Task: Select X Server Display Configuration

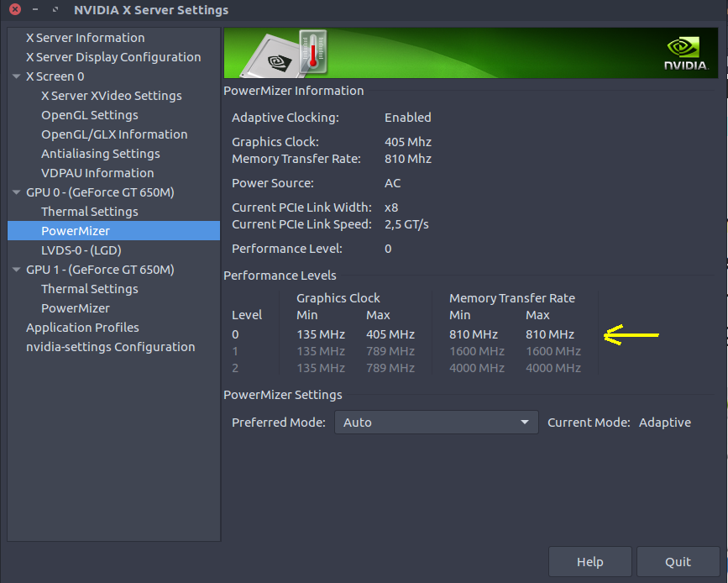Action: tap(113, 57)
